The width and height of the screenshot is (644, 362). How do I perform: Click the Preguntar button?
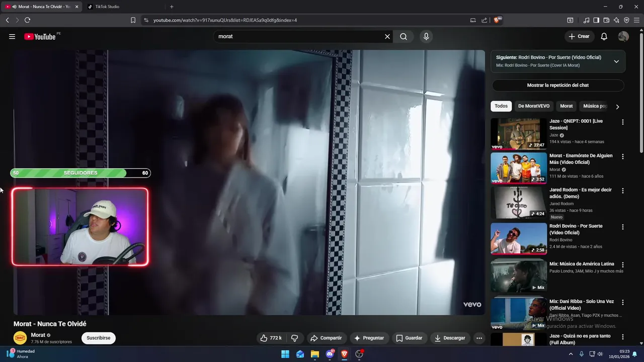[x=369, y=338]
